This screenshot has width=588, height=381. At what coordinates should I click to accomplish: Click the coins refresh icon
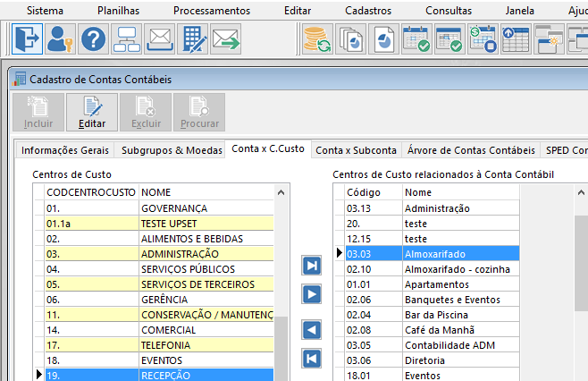tap(317, 38)
